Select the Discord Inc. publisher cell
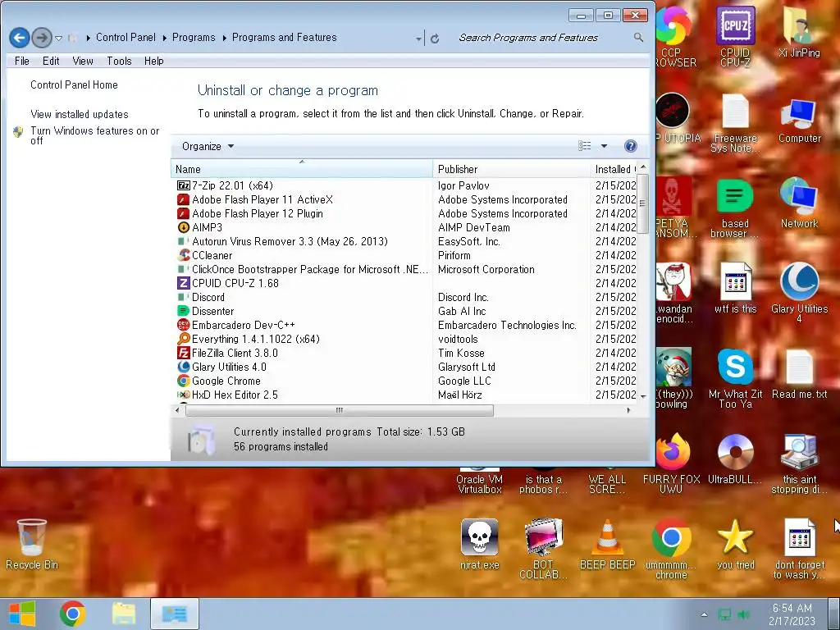Screen dimensions: 840x630 point(463,297)
